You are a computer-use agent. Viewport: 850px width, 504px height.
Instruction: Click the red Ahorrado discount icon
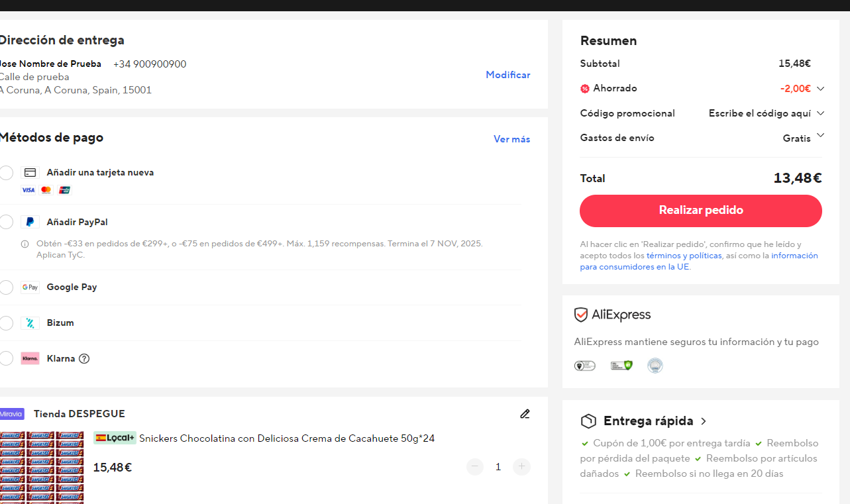point(585,89)
